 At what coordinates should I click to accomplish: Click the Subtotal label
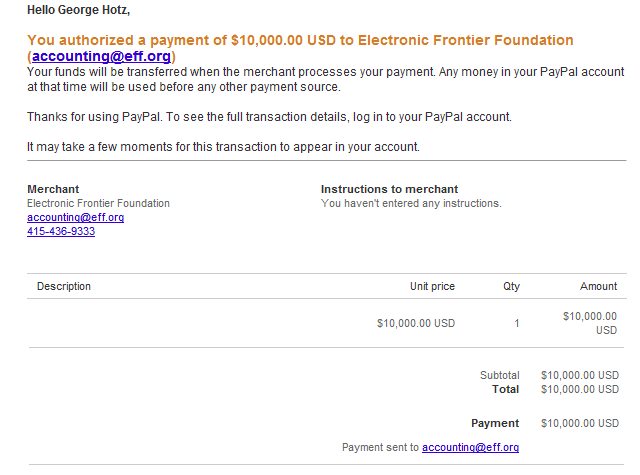coord(500,375)
